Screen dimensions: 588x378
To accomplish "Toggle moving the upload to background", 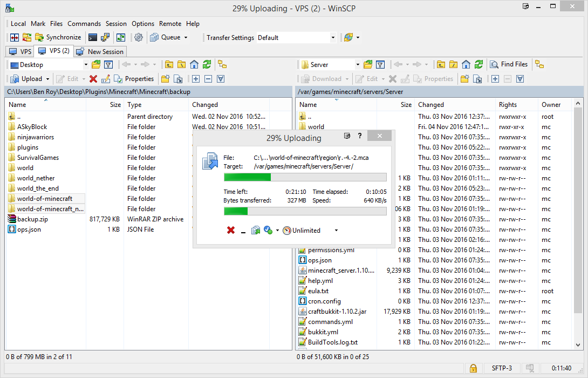I will (256, 231).
